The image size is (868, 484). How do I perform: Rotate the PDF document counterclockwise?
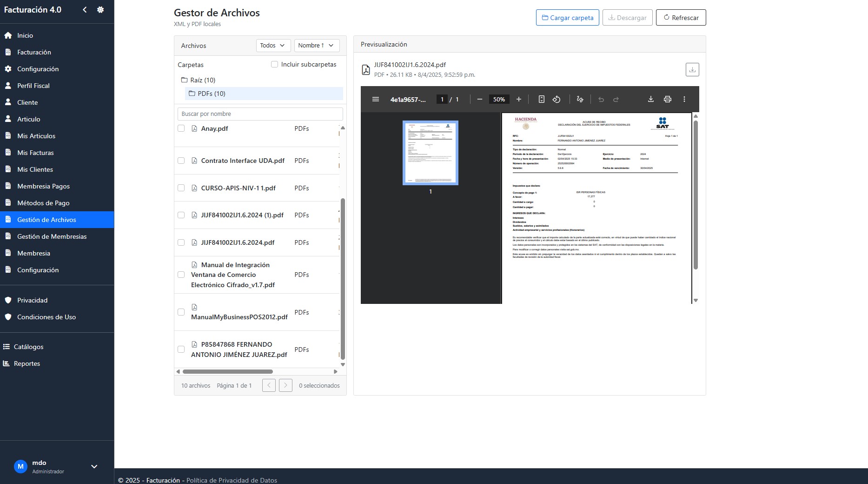point(557,99)
